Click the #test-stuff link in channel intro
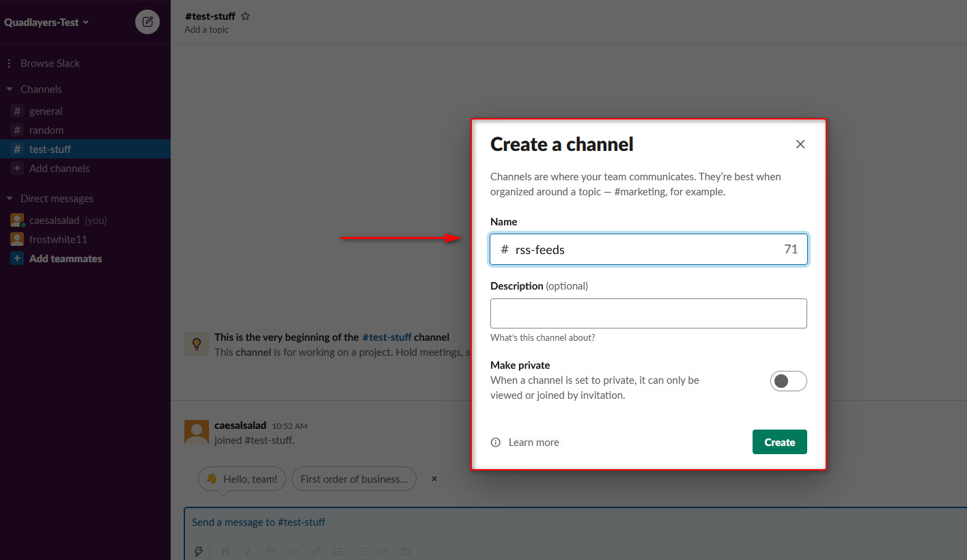This screenshot has width=967, height=560. click(x=387, y=337)
